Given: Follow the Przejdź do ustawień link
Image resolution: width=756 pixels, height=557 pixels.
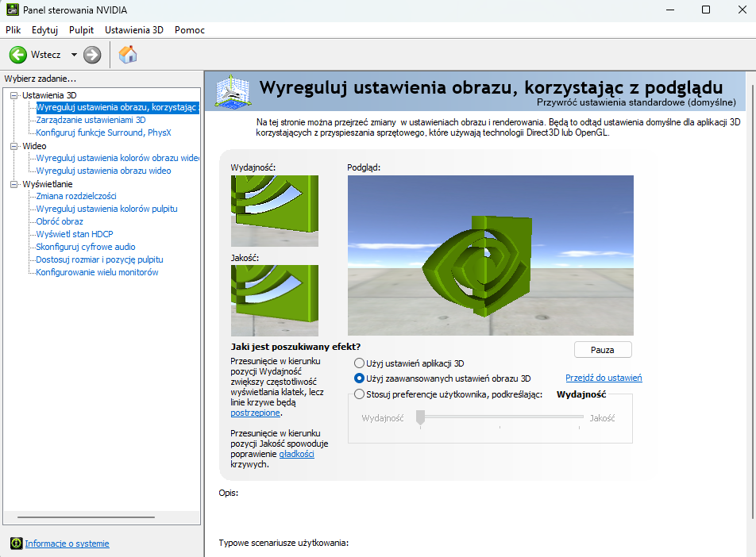Looking at the screenshot, I should (x=604, y=378).
